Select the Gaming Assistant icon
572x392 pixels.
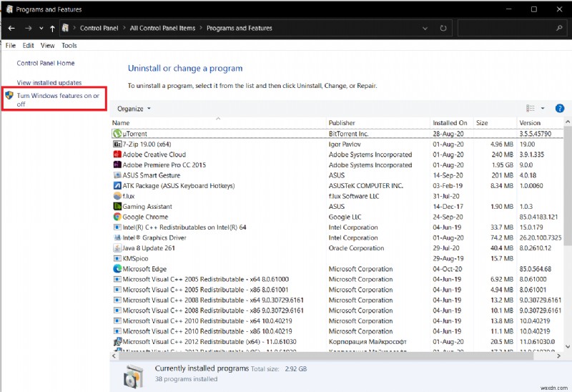tap(117, 206)
